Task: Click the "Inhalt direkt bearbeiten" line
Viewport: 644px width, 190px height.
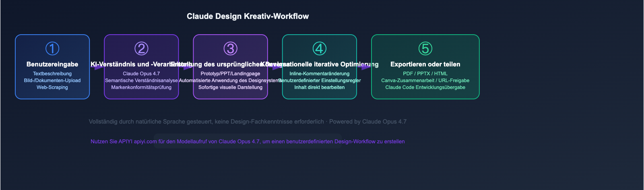Action: pyautogui.click(x=320, y=87)
